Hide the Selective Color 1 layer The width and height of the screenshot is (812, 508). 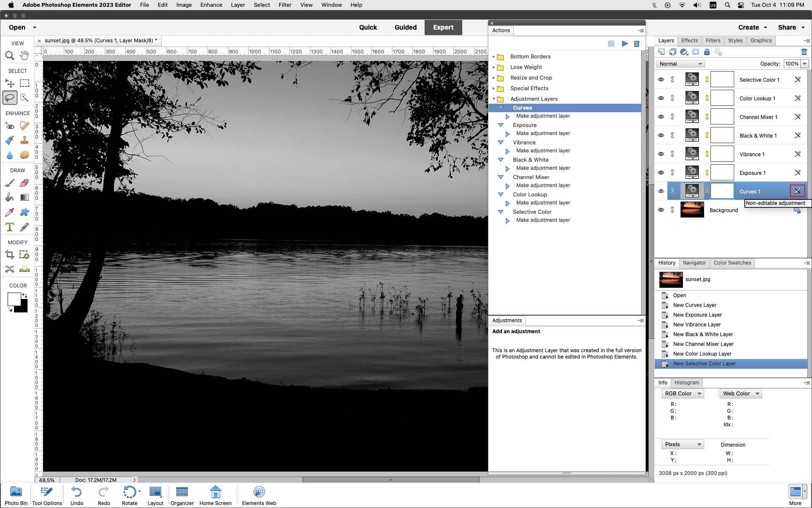(661, 80)
